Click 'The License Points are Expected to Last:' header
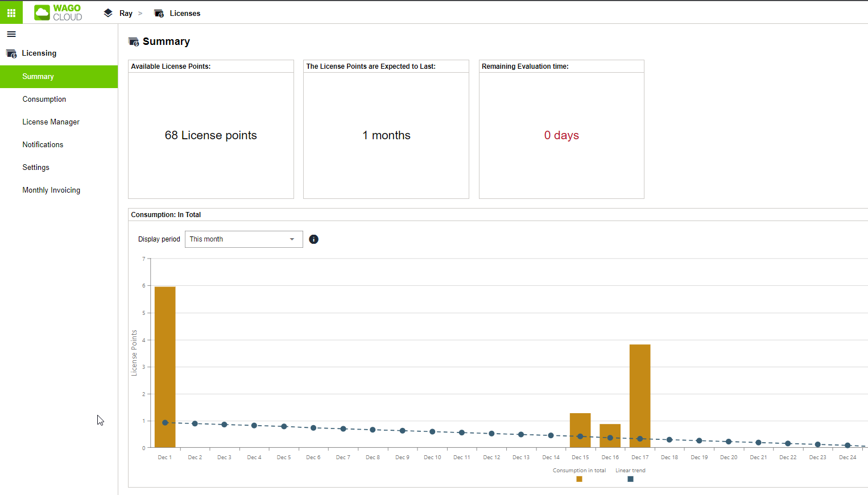 tap(371, 66)
